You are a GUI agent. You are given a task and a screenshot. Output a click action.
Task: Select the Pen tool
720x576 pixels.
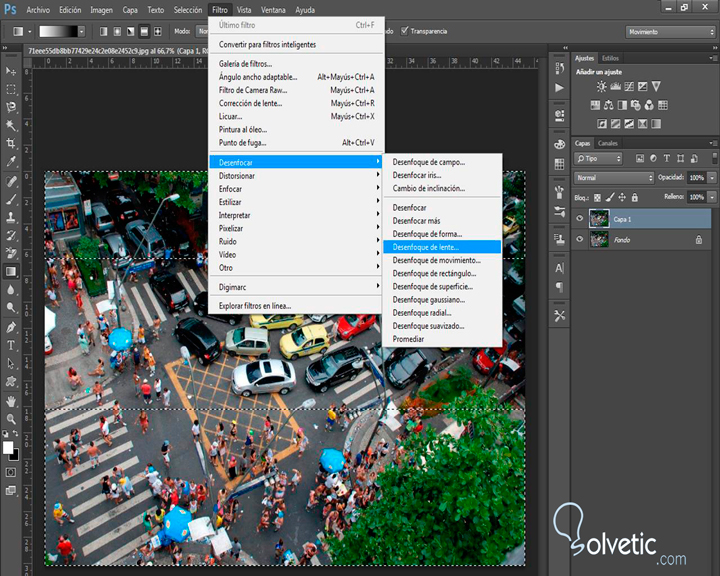point(11,327)
